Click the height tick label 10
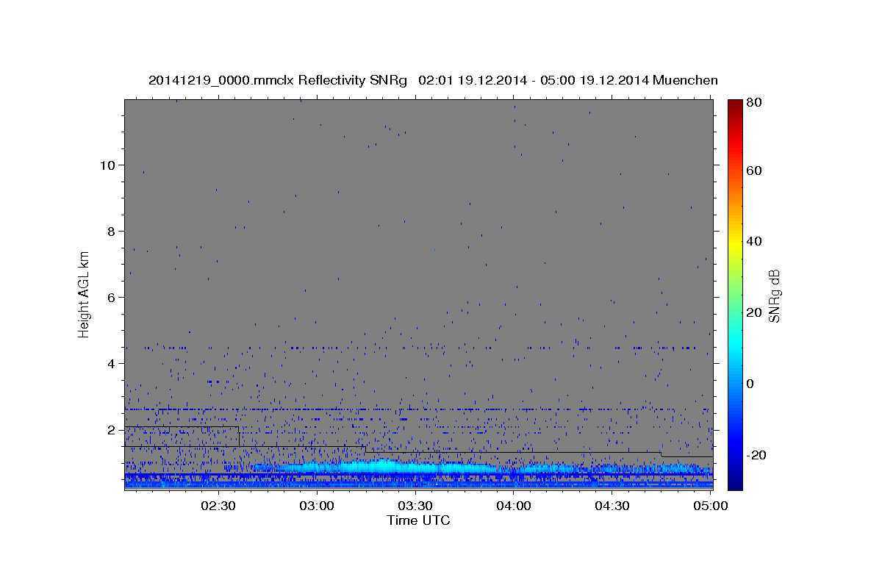Screen dimensions: 882x588 pos(107,165)
